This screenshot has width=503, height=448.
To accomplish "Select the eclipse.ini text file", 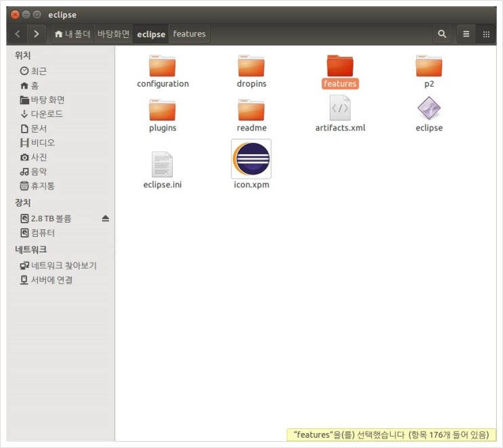I will click(162, 165).
